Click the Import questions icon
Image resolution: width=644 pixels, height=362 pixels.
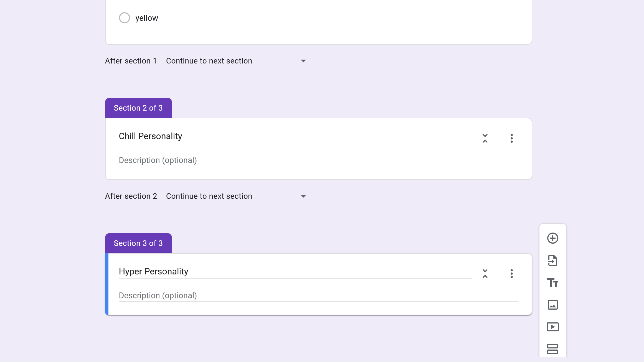[552, 260]
